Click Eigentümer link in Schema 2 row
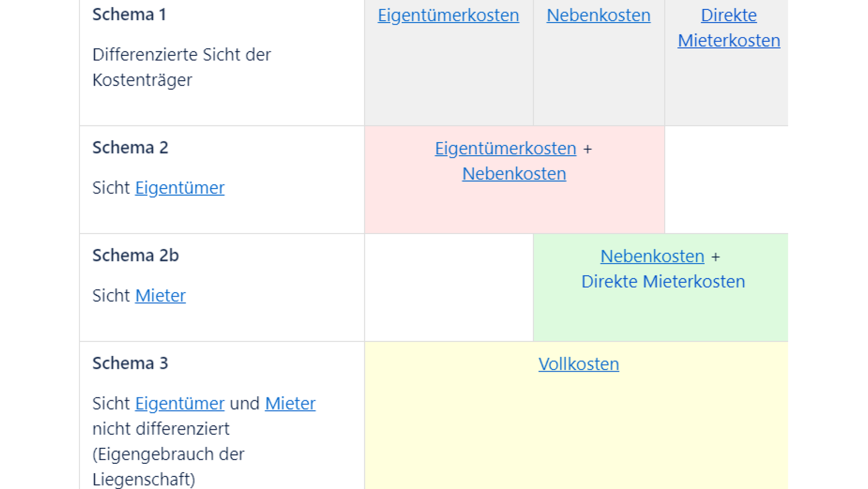Image resolution: width=868 pixels, height=489 pixels. pyautogui.click(x=180, y=188)
